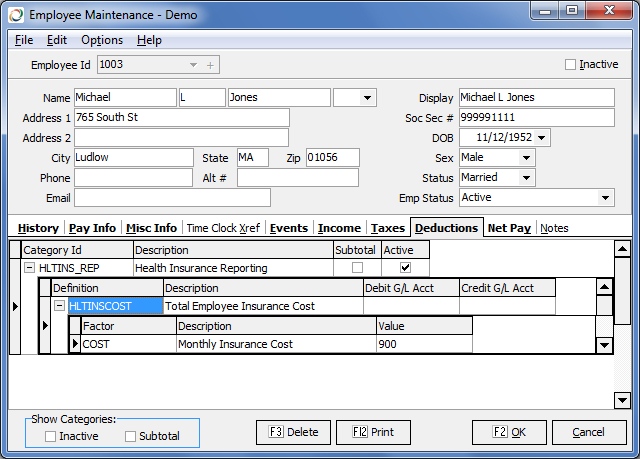Click the F12 Print button
Screen dimensions: 640x459
pos(372,433)
